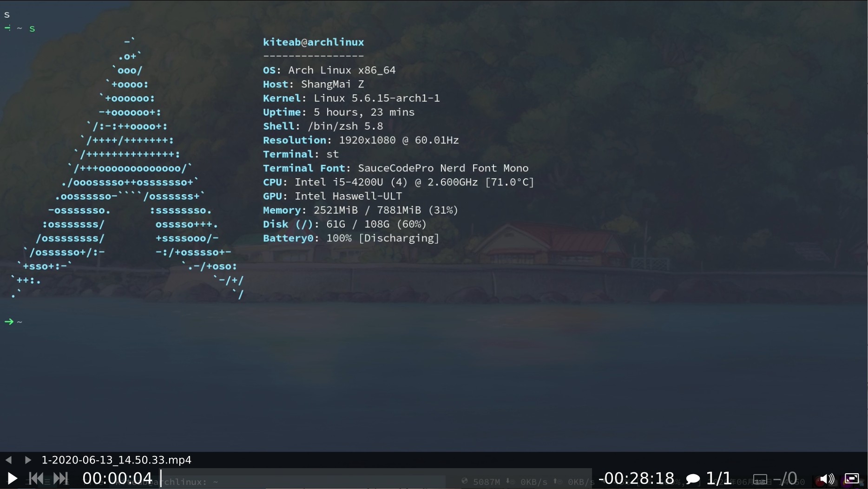868x489 pixels.
Task: Toggle fullscreen with the fullscreen icon
Action: point(853,478)
